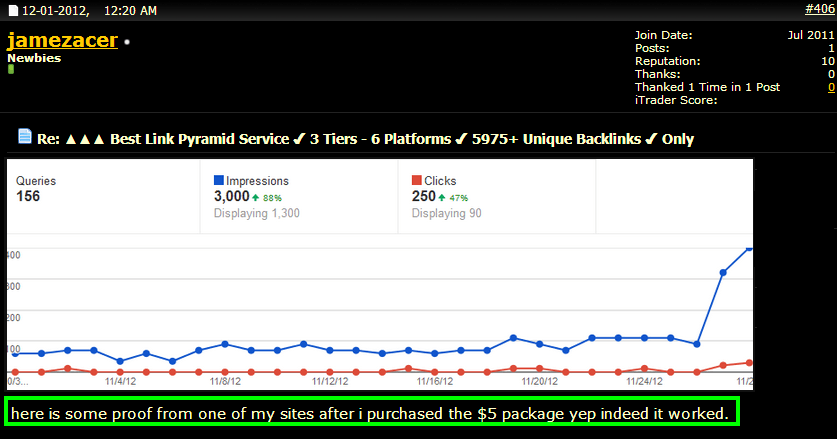Click the 11/20/12 axis date label
Screen dimensions: 837x439
(539, 381)
